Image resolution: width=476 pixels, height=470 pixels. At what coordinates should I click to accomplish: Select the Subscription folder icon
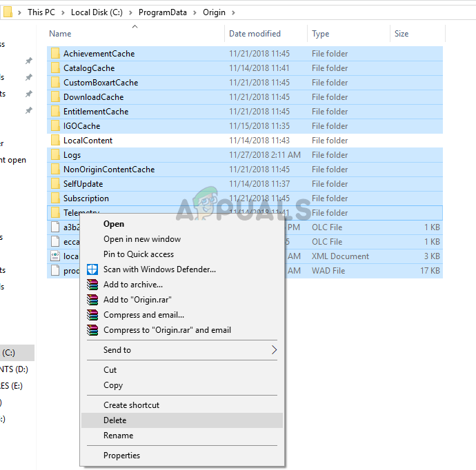click(55, 198)
